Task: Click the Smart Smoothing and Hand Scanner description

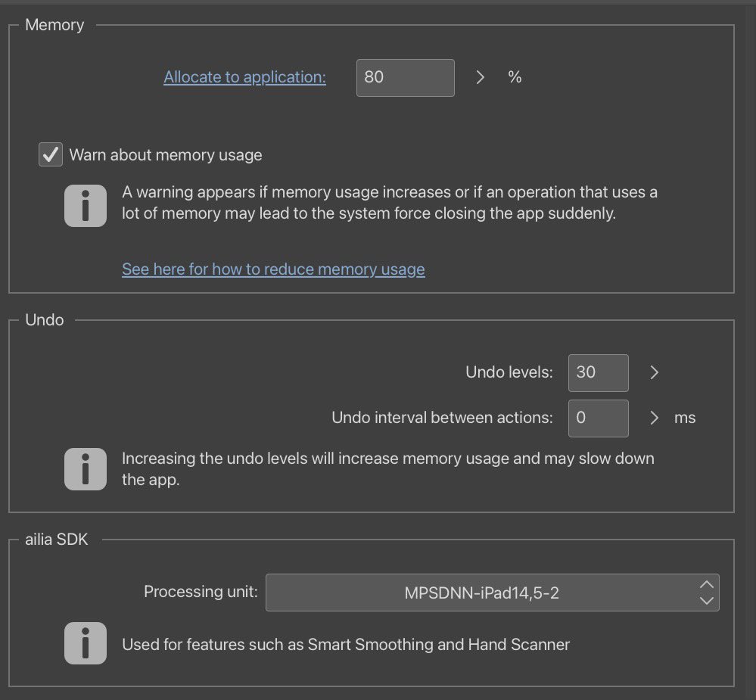Action: (x=346, y=645)
